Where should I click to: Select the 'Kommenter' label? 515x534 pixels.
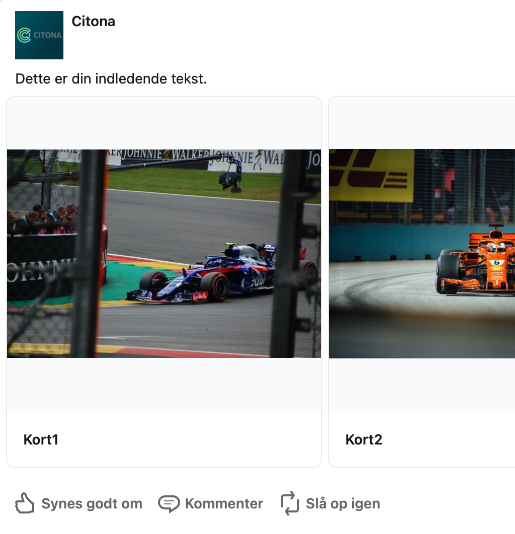click(224, 504)
